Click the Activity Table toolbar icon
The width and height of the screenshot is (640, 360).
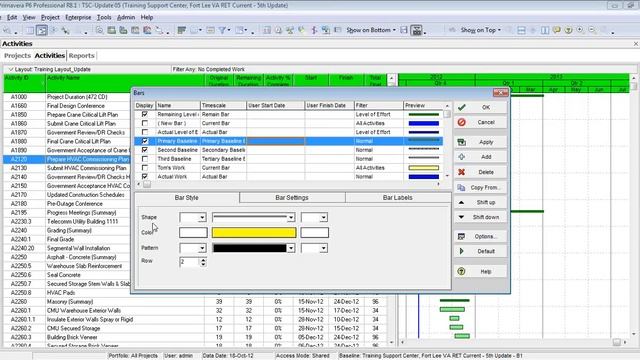click(30, 30)
